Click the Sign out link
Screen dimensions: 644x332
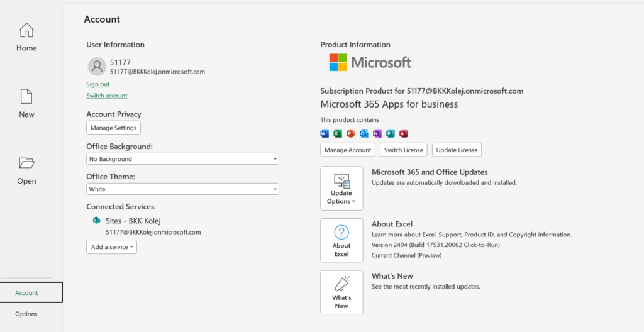click(x=97, y=84)
